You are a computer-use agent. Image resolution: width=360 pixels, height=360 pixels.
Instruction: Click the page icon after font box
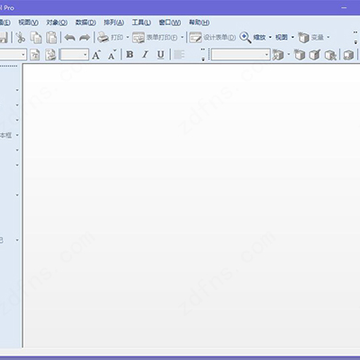point(35,55)
